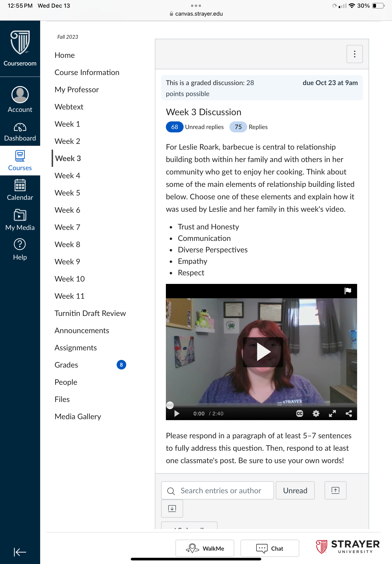This screenshot has width=392, height=564.
Task: Go to Week 2
Action: pyautogui.click(x=68, y=141)
